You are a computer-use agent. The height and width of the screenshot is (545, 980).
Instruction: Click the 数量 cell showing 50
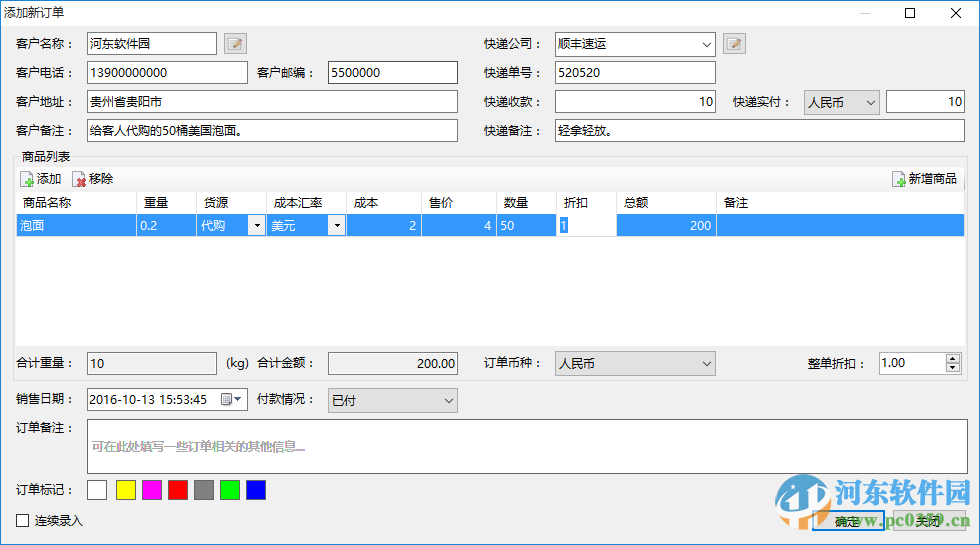[x=526, y=226]
